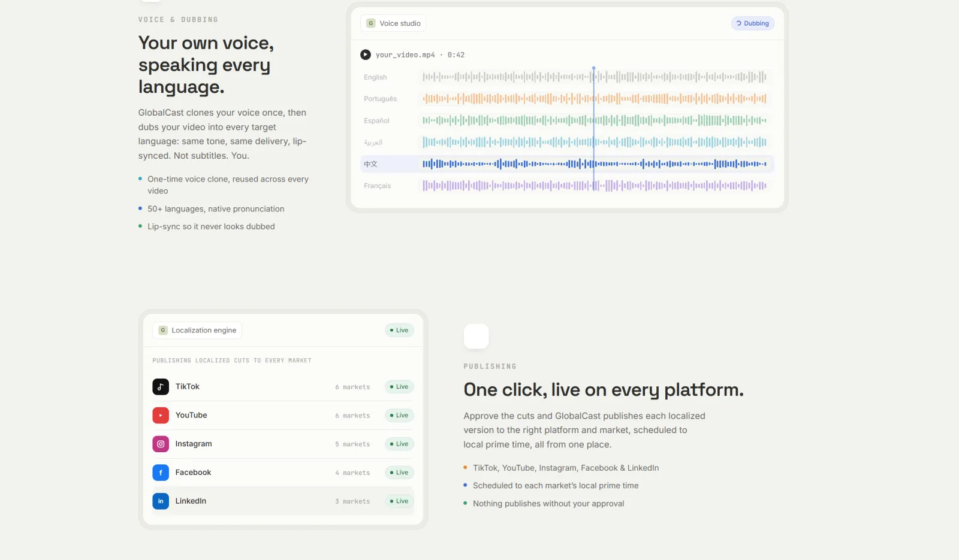This screenshot has height=560, width=959.
Task: Click the "PUBLISHING" section label
Action: click(x=490, y=367)
